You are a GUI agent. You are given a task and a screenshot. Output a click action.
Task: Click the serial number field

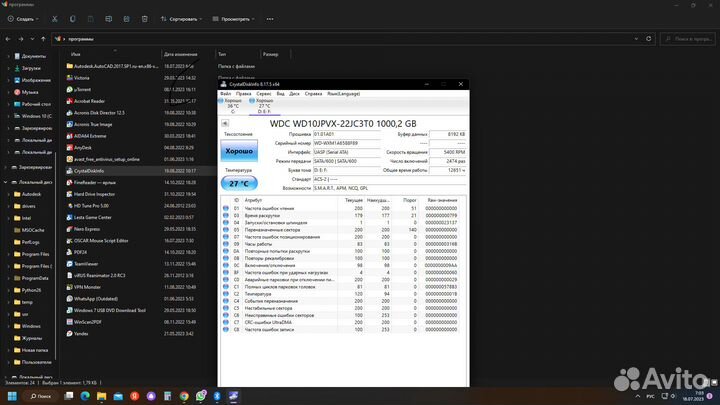[x=347, y=143]
